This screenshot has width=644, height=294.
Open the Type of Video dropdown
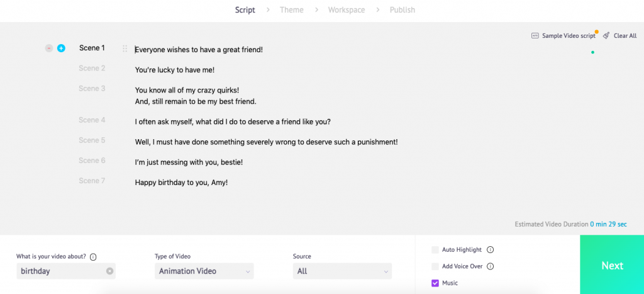pos(204,271)
